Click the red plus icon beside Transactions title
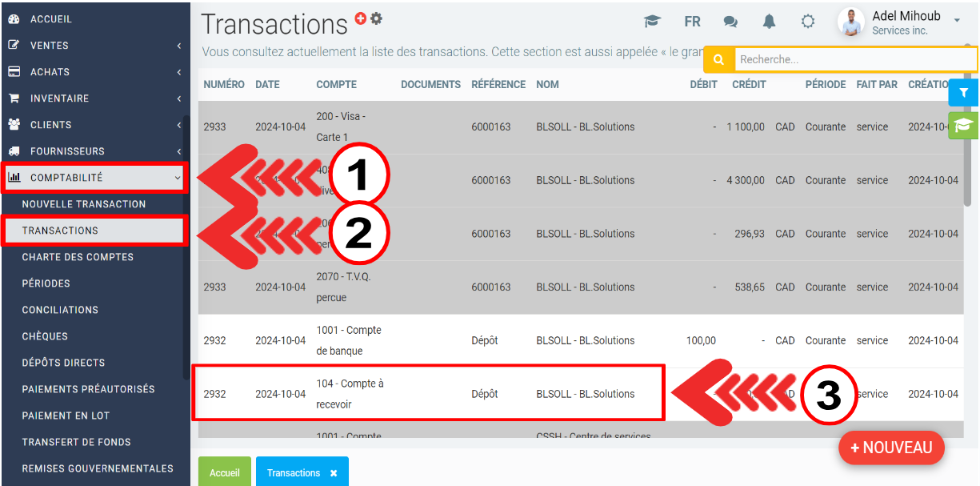This screenshot has height=486, width=980. click(x=361, y=18)
